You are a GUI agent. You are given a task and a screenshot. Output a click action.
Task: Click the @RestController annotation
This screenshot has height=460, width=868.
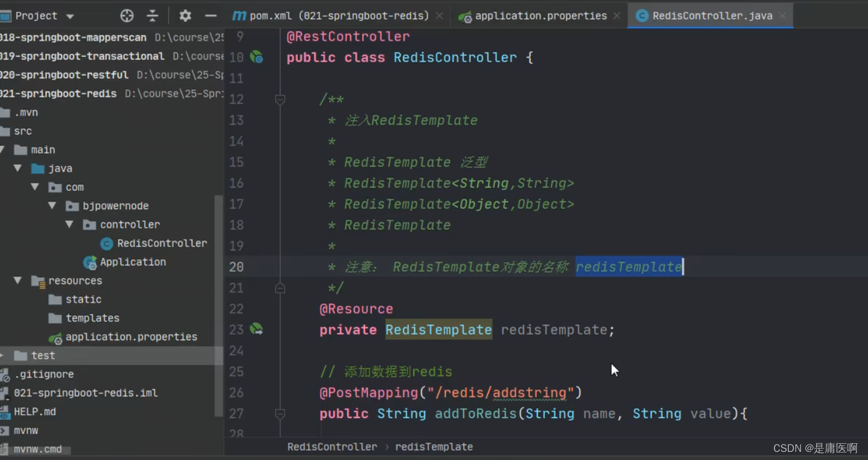[x=348, y=36]
